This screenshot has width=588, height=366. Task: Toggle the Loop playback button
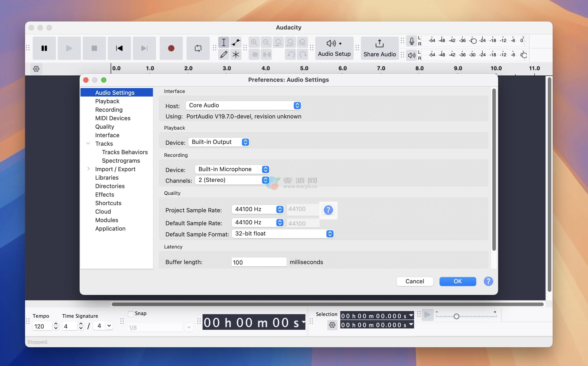(198, 48)
